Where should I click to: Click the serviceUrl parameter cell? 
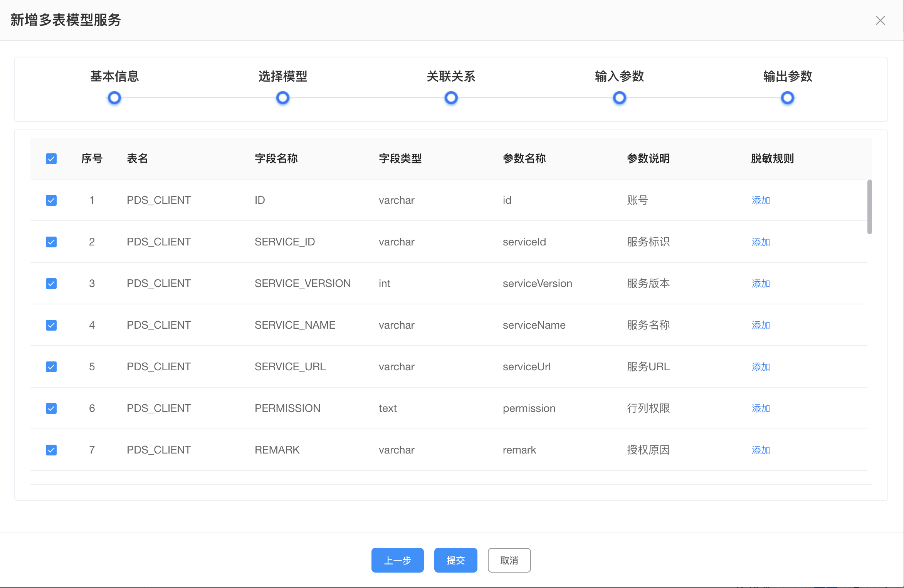(x=527, y=367)
